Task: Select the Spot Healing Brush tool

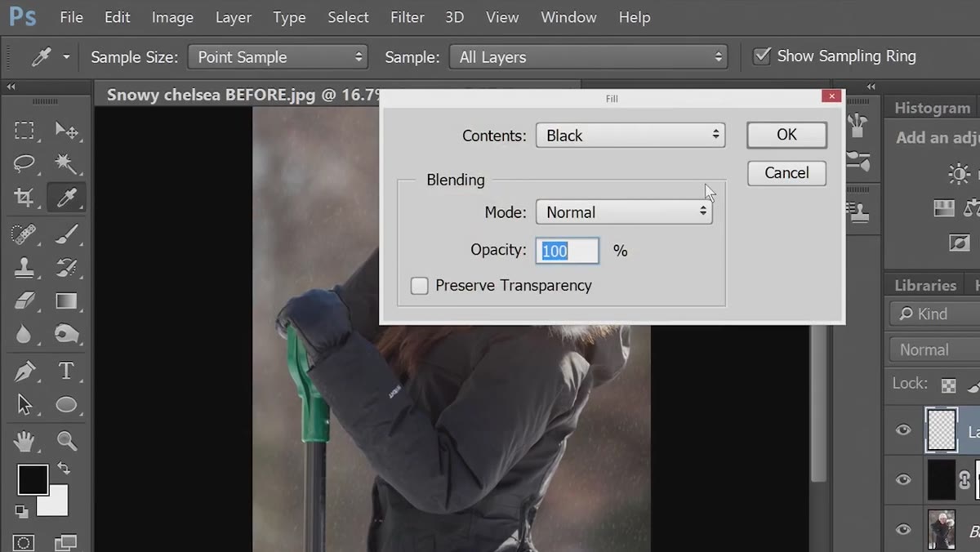Action: point(24,235)
